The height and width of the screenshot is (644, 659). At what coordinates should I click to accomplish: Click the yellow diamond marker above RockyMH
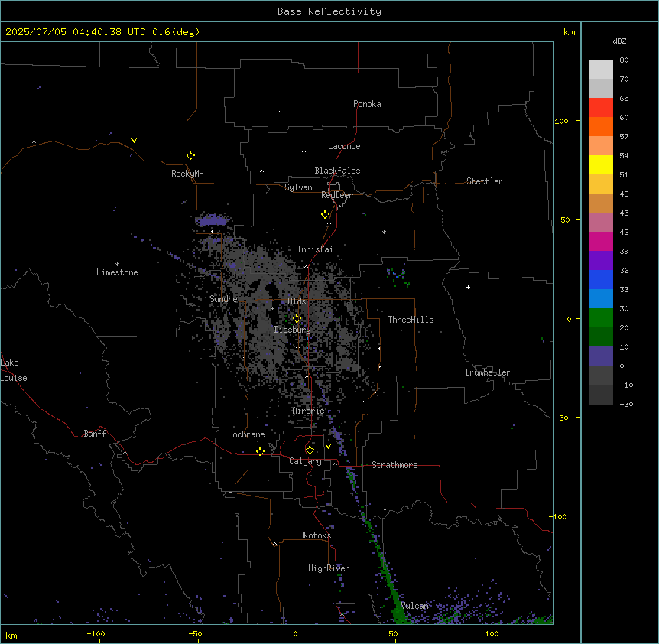point(190,156)
